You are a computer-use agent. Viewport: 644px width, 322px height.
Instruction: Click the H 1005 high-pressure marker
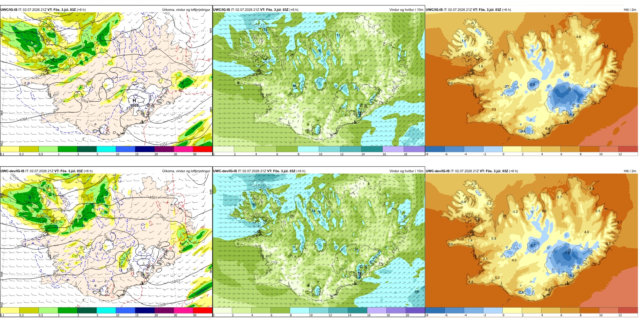134,103
